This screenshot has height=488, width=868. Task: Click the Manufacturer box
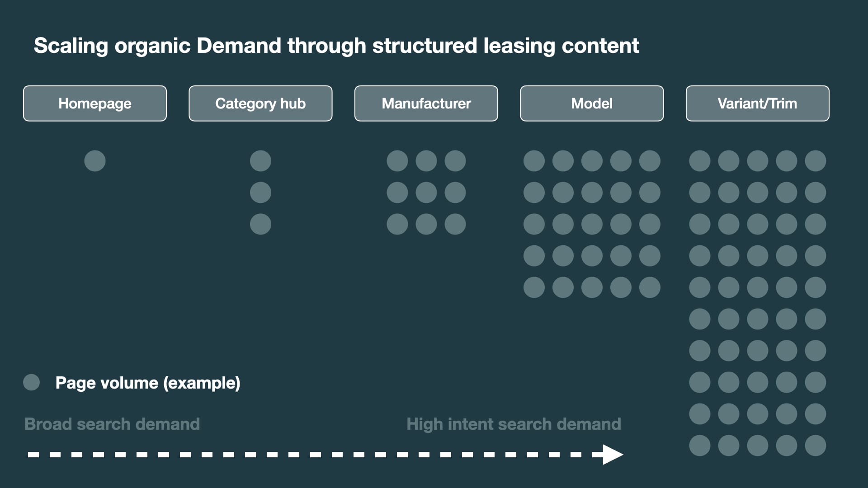click(426, 103)
